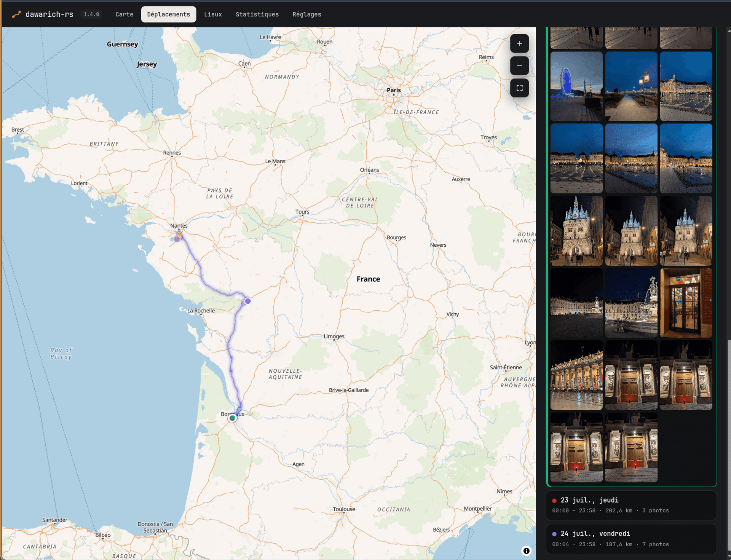Screen dimensions: 731x560
Task: Toggle fullscreen map view
Action: [519, 88]
